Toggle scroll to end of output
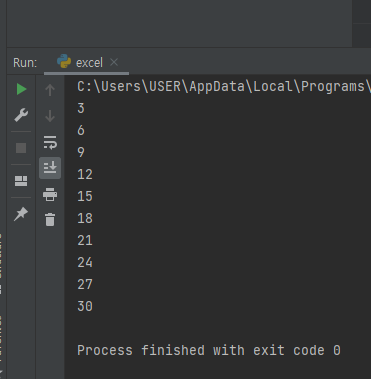This screenshot has height=379, width=371. click(50, 168)
